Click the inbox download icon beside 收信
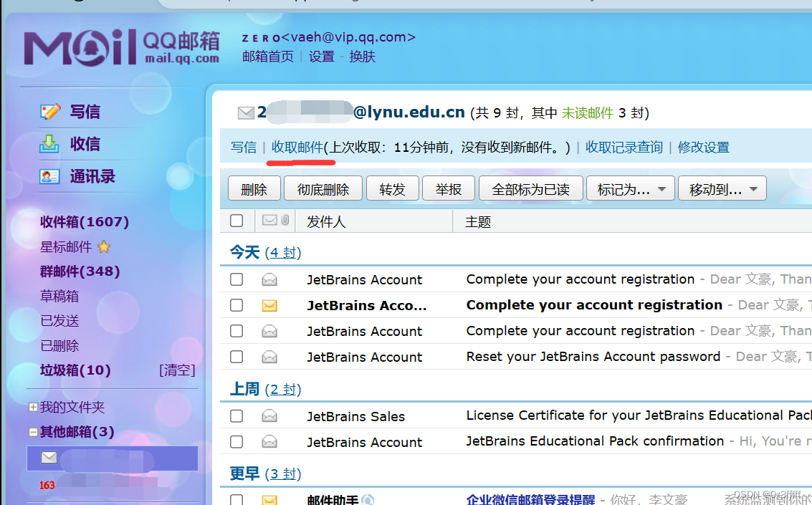This screenshot has height=505, width=812. (49, 144)
